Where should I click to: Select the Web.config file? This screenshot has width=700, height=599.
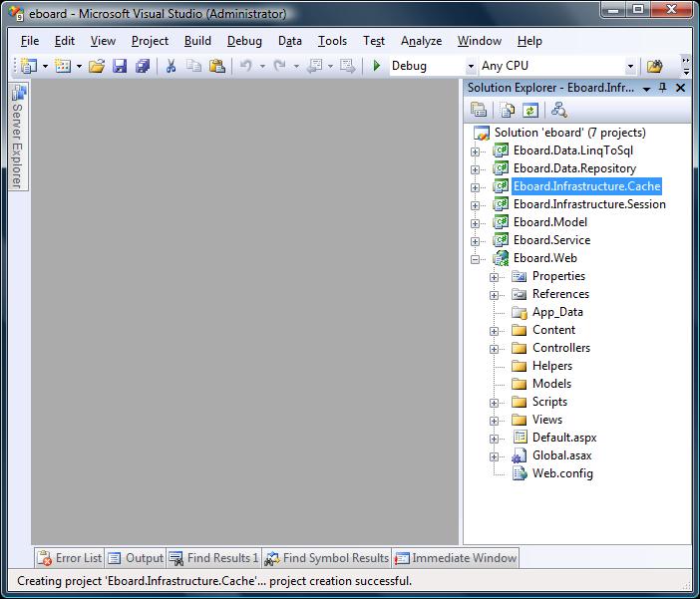562,473
